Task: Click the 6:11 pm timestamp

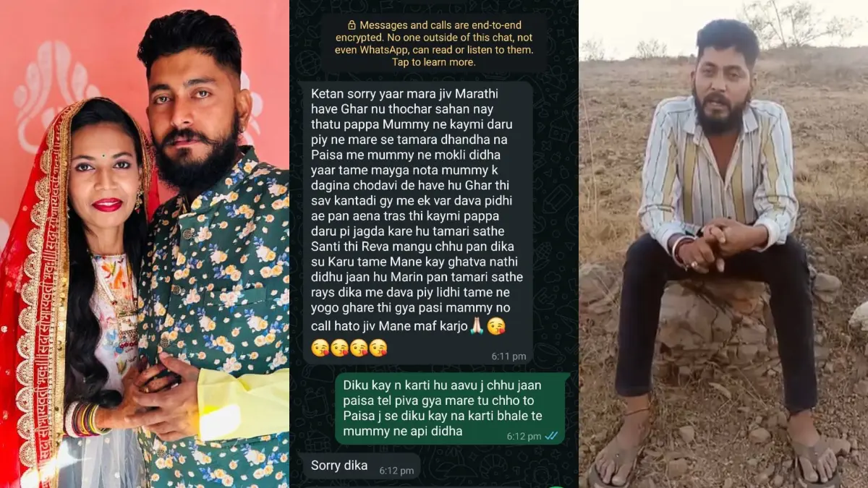Action: click(509, 356)
